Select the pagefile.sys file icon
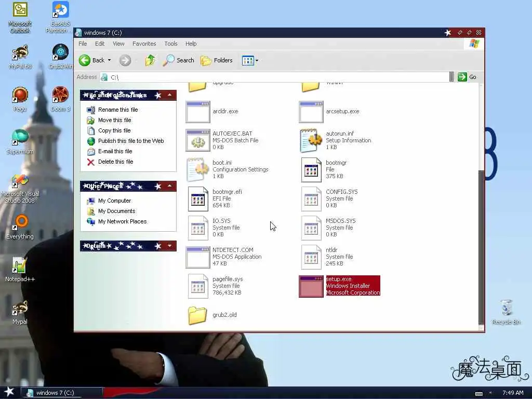This screenshot has width=532, height=399. click(x=198, y=286)
